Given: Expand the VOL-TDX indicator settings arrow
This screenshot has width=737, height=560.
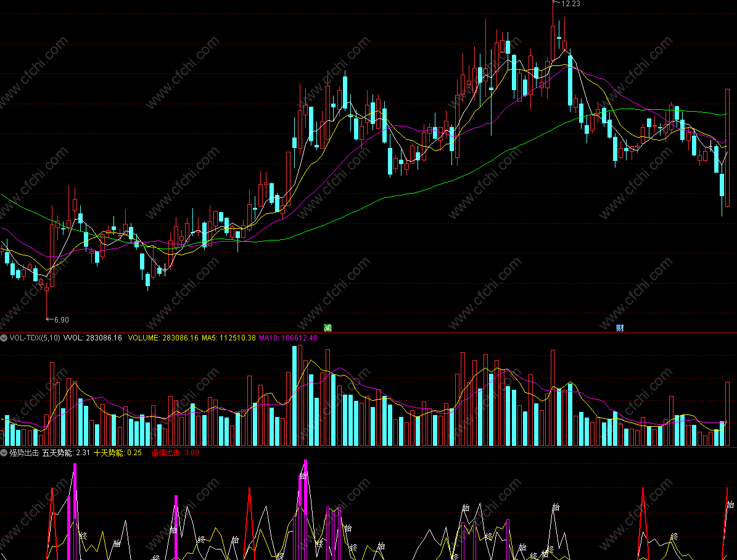Looking at the screenshot, I should [x=4, y=337].
